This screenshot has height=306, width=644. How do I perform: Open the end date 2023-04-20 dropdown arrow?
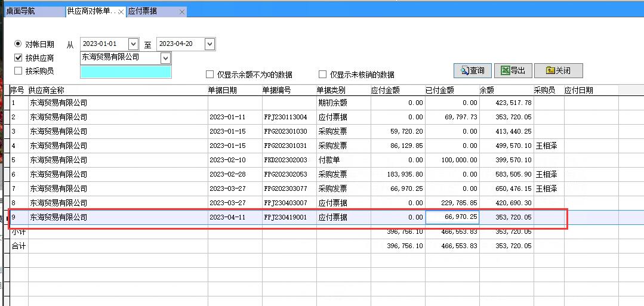click(209, 44)
